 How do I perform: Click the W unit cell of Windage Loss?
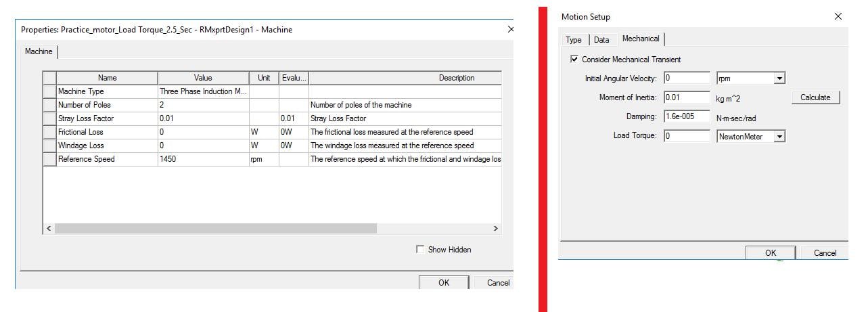264,146
